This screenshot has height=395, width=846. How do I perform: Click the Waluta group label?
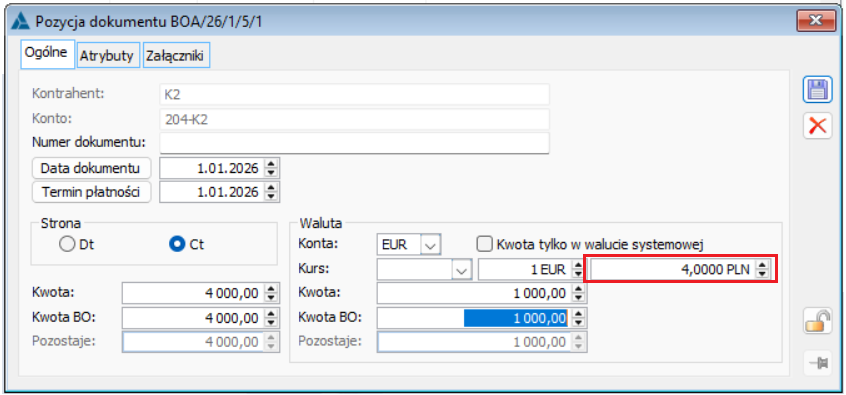pyautogui.click(x=320, y=223)
